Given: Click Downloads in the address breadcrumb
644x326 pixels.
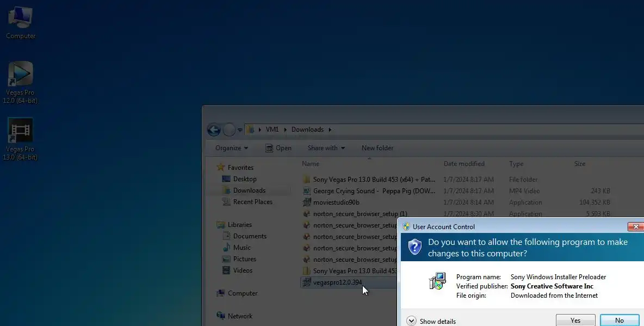Looking at the screenshot, I should point(308,130).
